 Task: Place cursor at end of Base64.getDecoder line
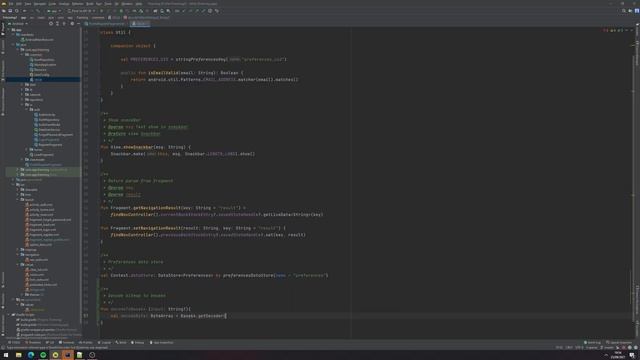(x=226, y=316)
